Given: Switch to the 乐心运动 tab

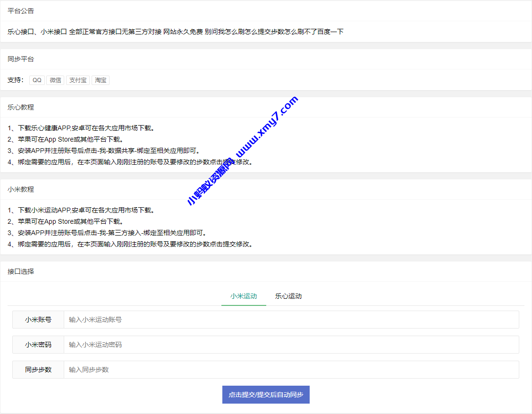Looking at the screenshot, I should 288,296.
